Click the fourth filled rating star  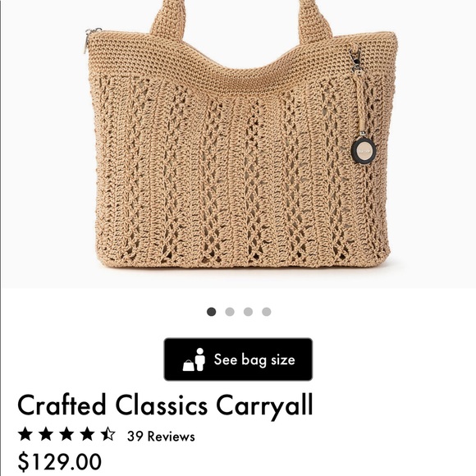tap(88, 434)
